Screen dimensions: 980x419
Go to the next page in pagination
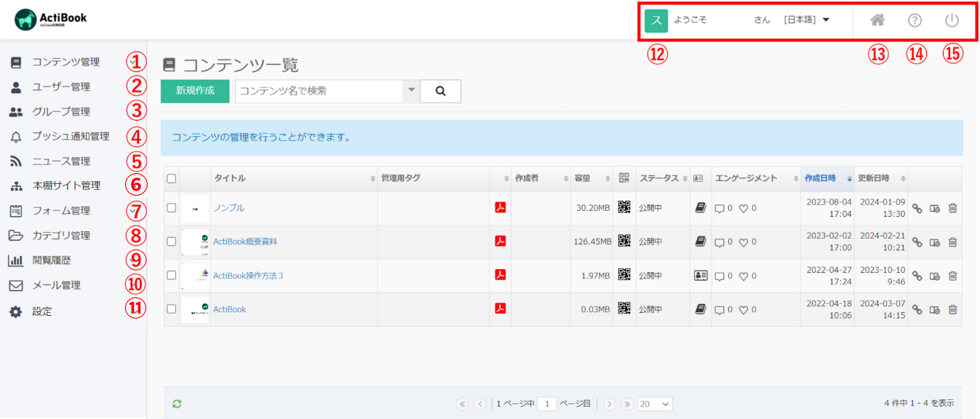point(610,404)
